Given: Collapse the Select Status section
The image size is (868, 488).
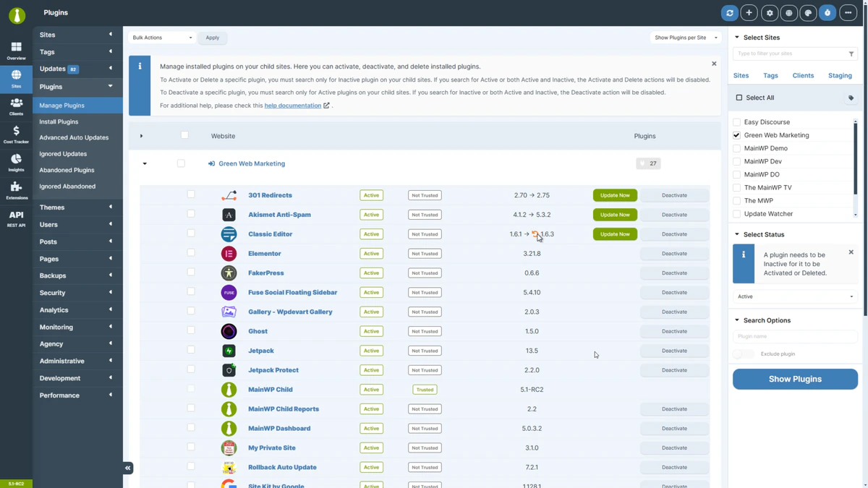Looking at the screenshot, I should [x=737, y=234].
